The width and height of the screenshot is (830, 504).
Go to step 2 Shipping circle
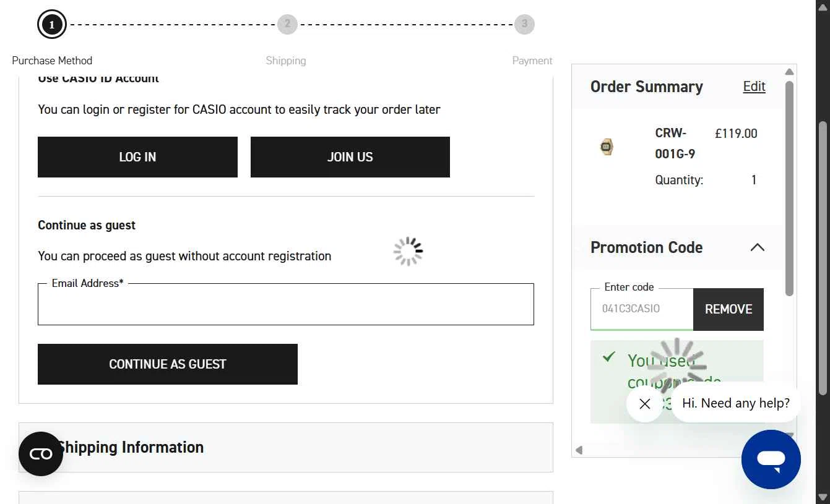coord(287,24)
